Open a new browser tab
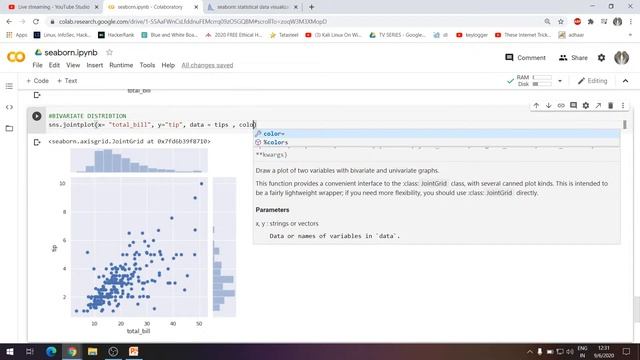Image resolution: width=640 pixels, height=360 pixels. click(x=311, y=7)
